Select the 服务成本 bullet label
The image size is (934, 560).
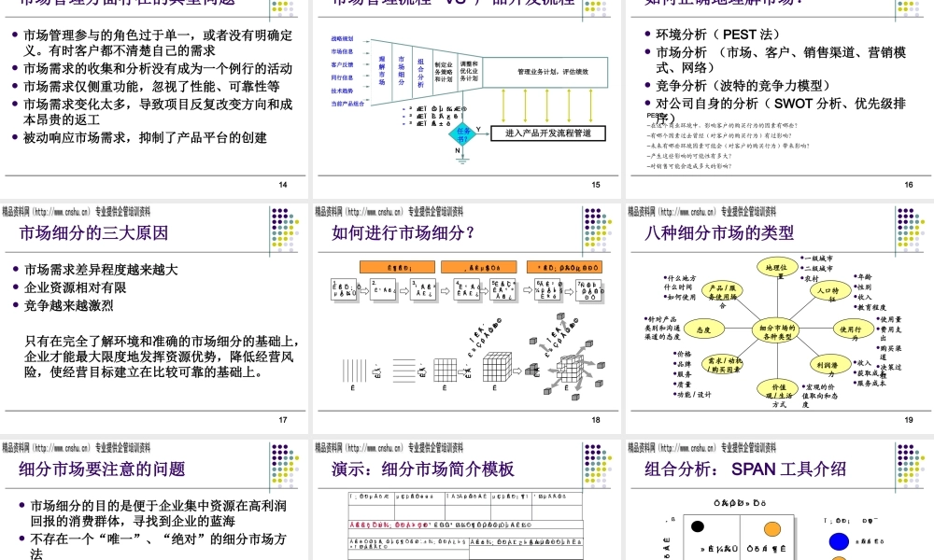point(870,384)
